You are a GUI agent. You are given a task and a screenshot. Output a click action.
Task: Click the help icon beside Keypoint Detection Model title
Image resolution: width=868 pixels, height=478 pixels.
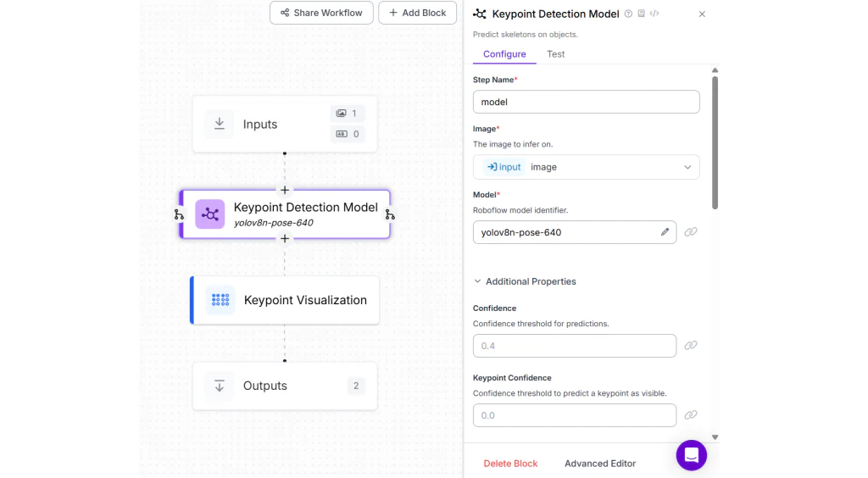click(628, 14)
